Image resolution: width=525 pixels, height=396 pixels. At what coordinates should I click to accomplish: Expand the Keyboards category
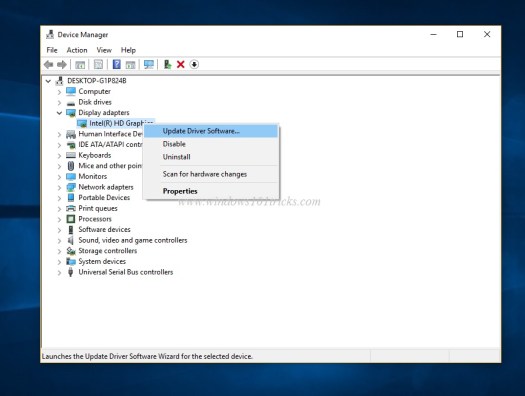59,156
